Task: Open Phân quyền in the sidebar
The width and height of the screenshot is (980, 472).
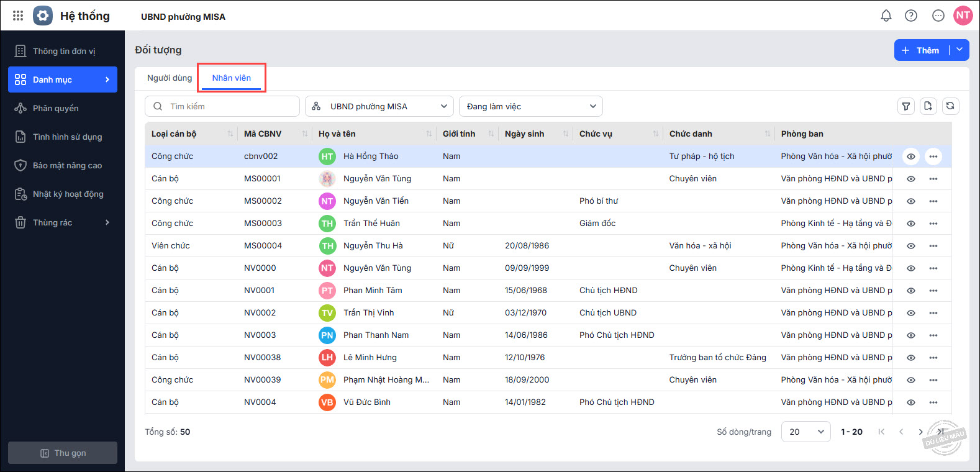Action: [x=56, y=108]
